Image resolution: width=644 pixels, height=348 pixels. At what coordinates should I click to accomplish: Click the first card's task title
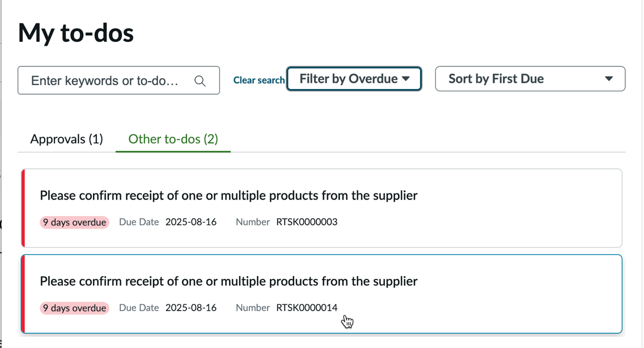coord(228,196)
